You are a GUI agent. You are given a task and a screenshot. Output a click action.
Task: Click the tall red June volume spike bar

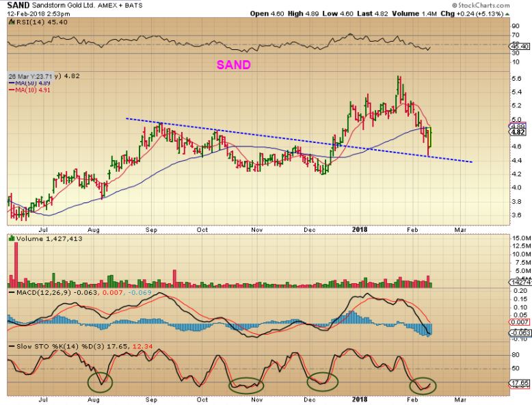pos(16,265)
